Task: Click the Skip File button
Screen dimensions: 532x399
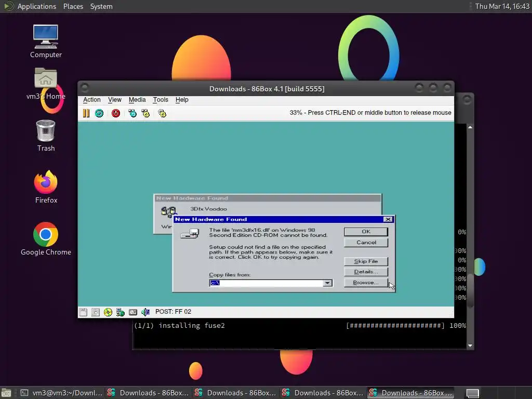Action: 366,261
